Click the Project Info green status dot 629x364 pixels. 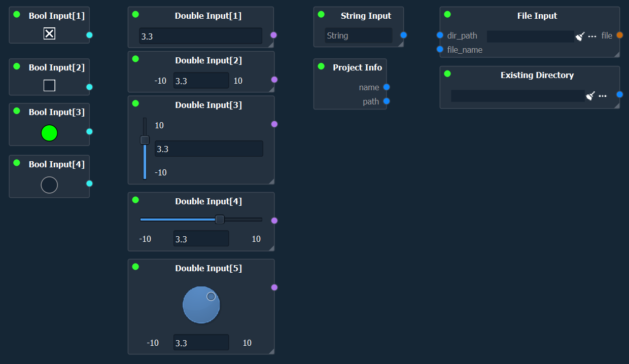(321, 66)
